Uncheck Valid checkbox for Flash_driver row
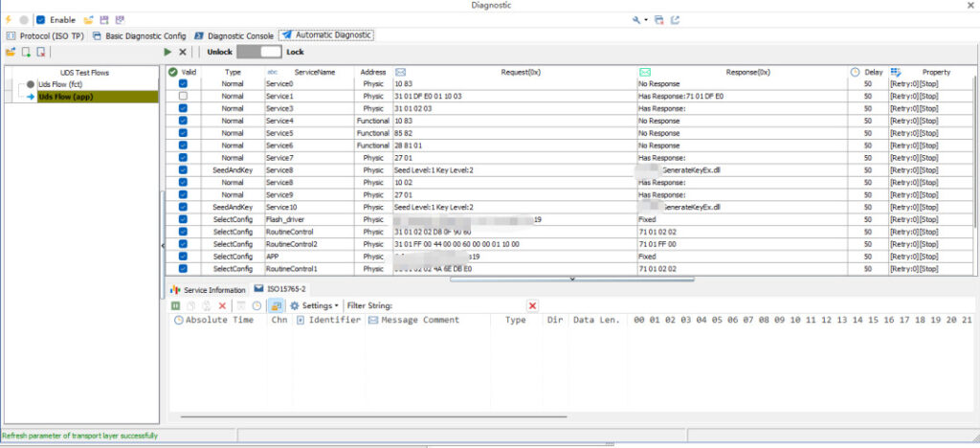The image size is (980, 448). click(183, 219)
